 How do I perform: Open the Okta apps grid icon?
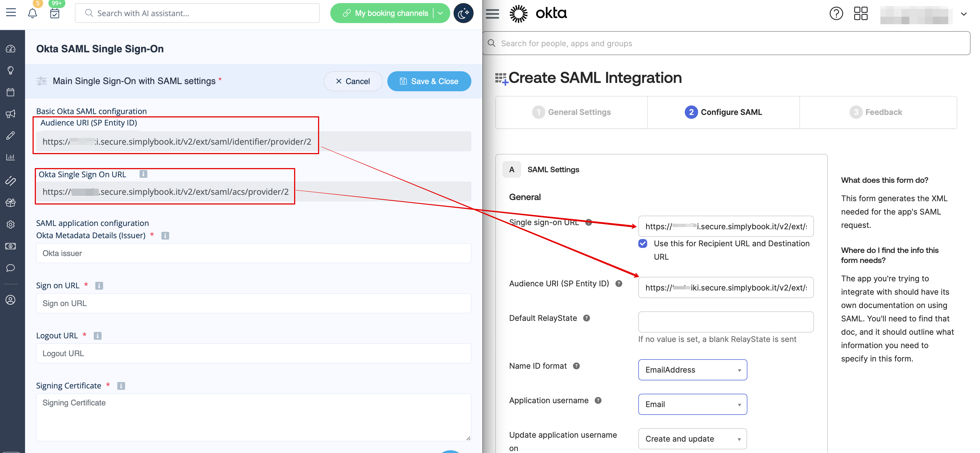coord(861,13)
